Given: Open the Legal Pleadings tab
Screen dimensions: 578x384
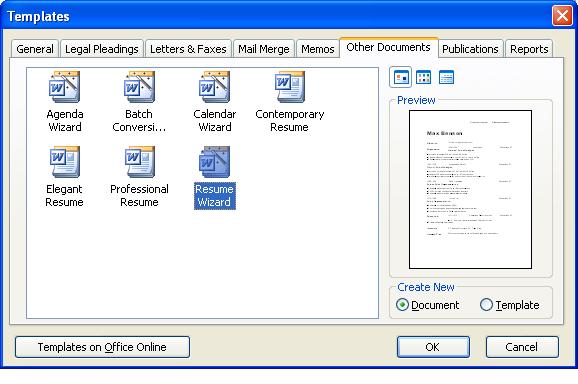Looking at the screenshot, I should pyautogui.click(x=102, y=49).
